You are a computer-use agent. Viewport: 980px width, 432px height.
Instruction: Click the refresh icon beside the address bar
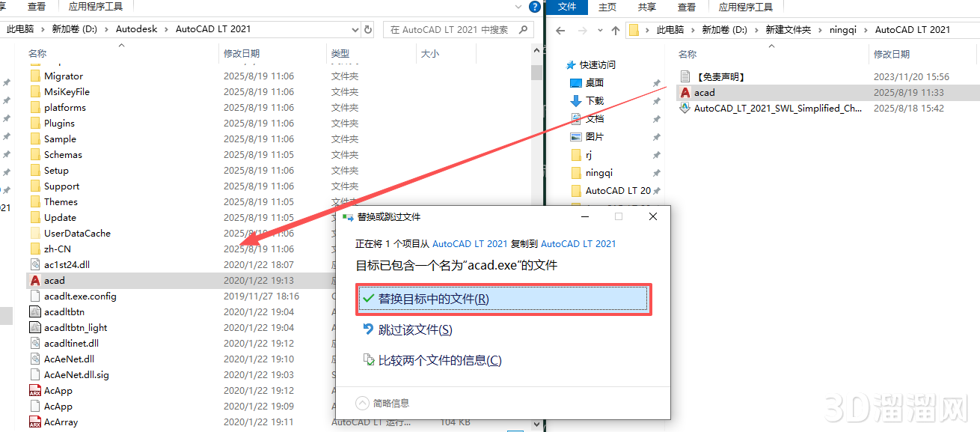click(x=367, y=29)
